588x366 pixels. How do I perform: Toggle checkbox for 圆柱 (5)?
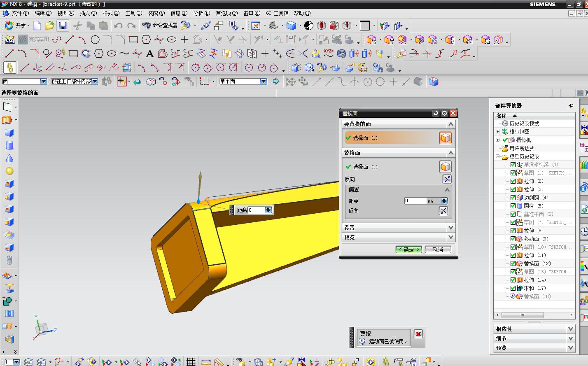pyautogui.click(x=513, y=206)
